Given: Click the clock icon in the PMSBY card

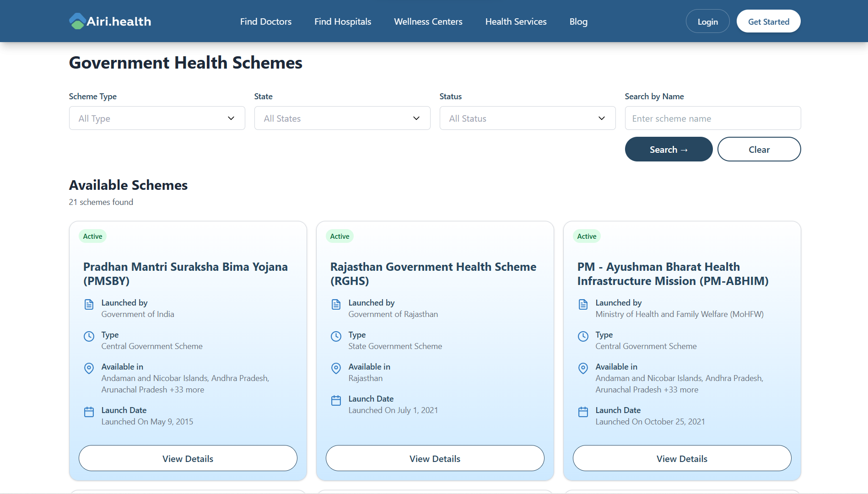Looking at the screenshot, I should [x=89, y=336].
